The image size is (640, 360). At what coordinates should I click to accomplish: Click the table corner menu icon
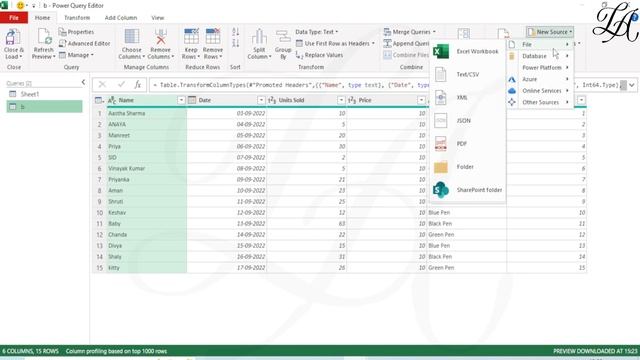coord(99,100)
